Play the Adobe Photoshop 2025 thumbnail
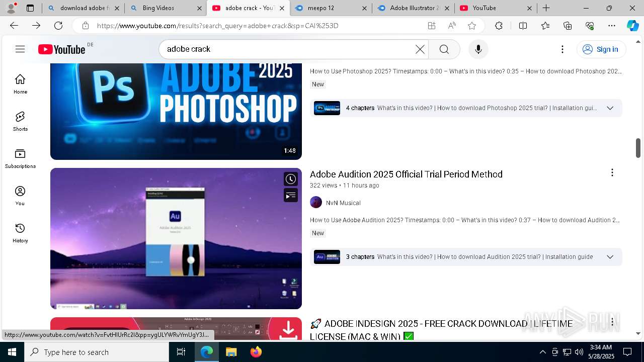 (176, 112)
